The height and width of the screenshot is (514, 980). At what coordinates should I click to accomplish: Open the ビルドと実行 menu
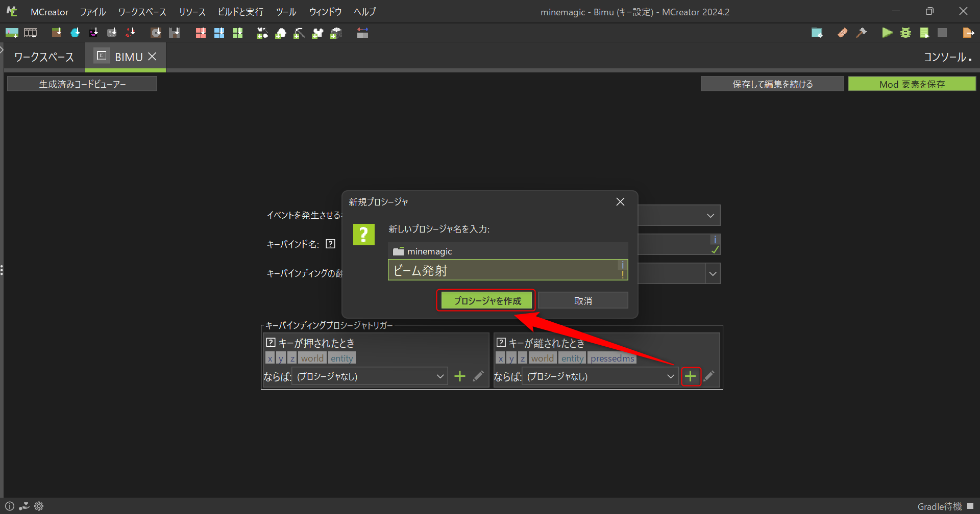(x=241, y=12)
